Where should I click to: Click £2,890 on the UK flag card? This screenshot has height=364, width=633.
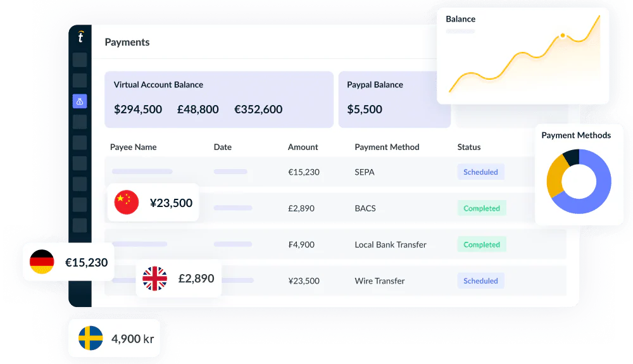pos(196,279)
